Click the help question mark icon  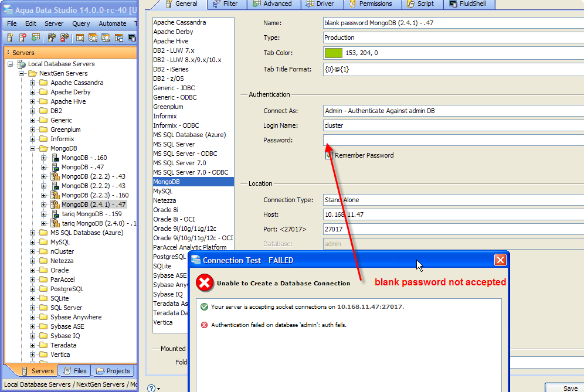[151, 388]
